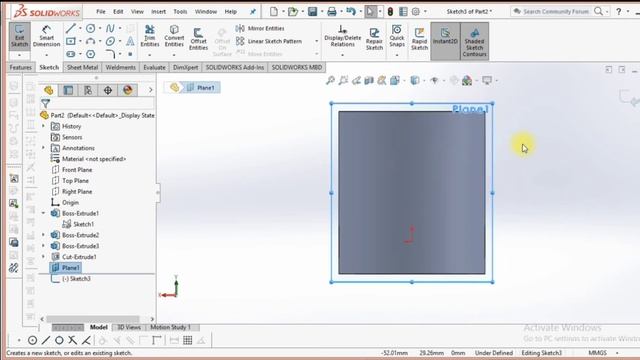The width and height of the screenshot is (640, 360).
Task: Click the Rapid Sketch tool
Action: 419,39
